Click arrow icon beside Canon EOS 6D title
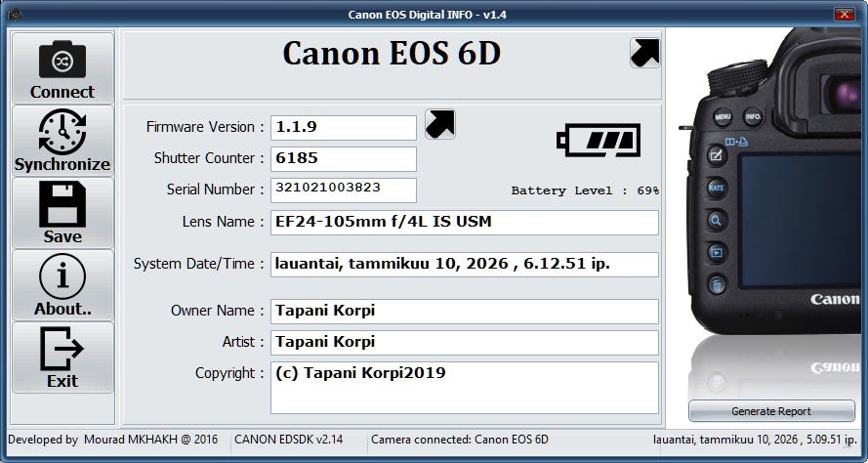Image resolution: width=868 pixels, height=463 pixels. point(645,53)
